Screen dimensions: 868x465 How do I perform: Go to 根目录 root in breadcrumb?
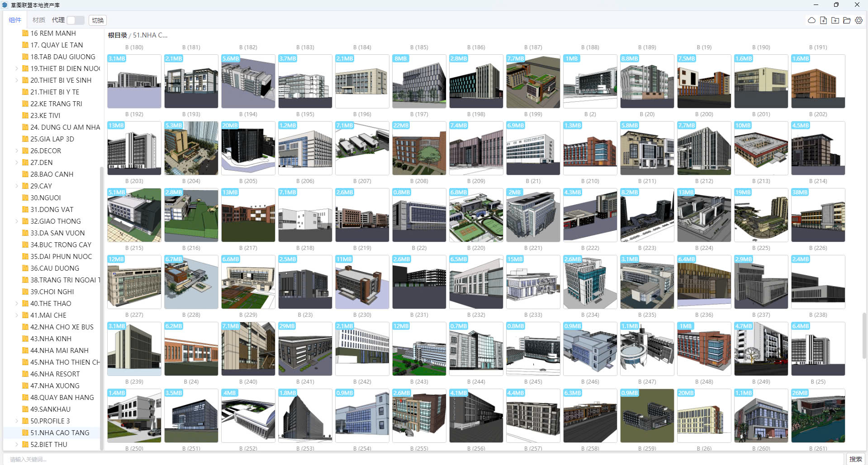[x=117, y=35]
